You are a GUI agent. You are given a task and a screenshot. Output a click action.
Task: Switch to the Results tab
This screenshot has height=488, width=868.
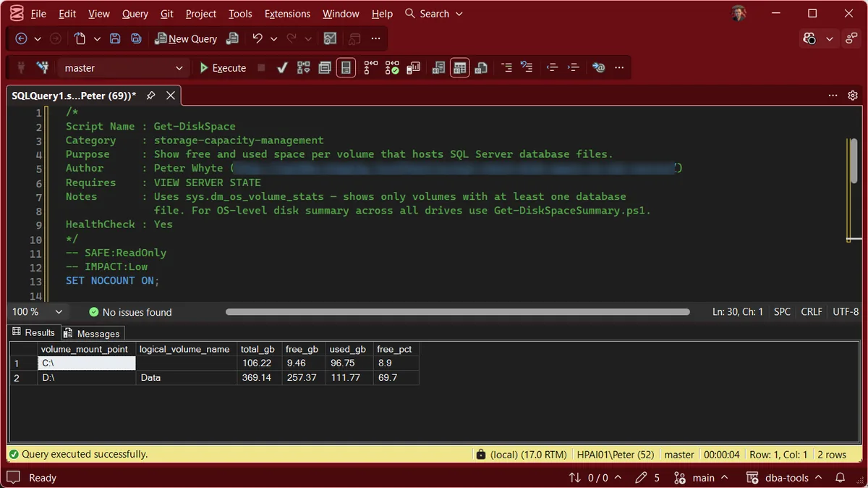(x=34, y=332)
